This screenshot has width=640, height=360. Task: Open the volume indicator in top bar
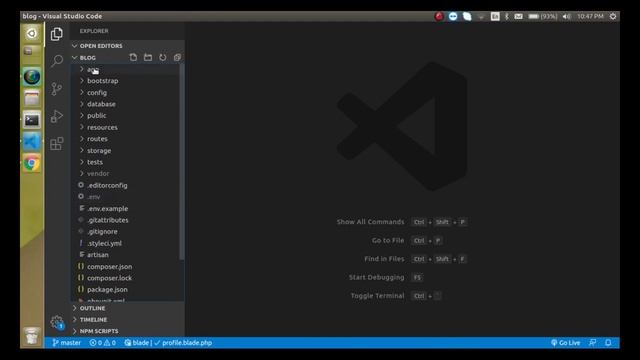pos(567,16)
